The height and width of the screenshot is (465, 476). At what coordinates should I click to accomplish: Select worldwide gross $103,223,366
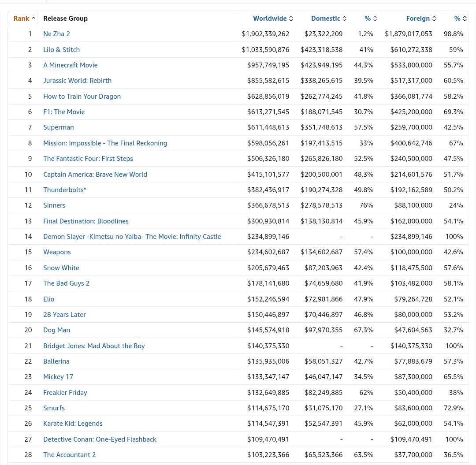click(x=268, y=455)
